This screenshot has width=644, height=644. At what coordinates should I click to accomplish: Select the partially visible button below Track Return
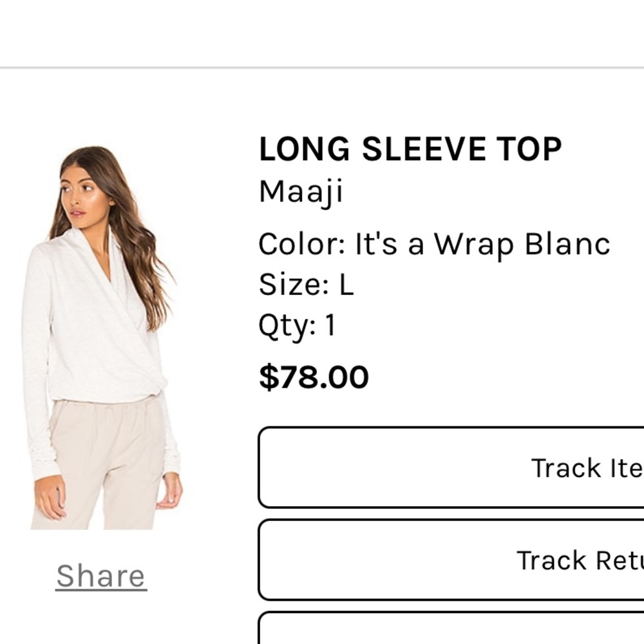(x=451, y=628)
